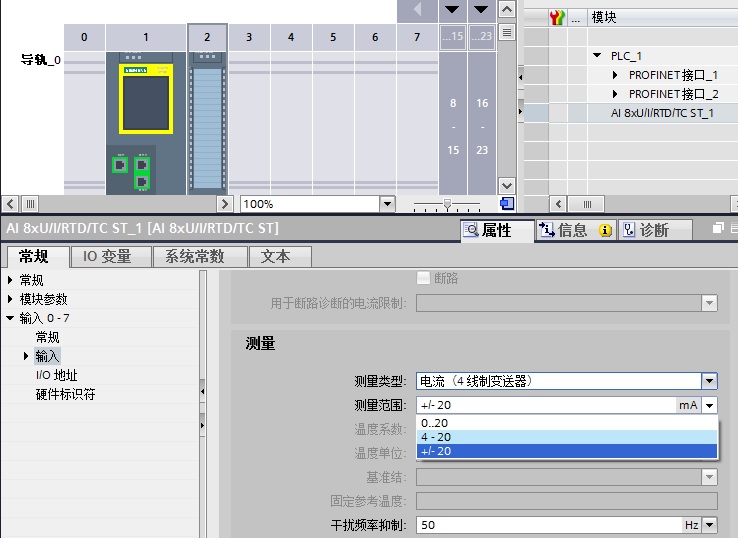Click the upper arrow on the device overview splitter
Viewport: 738px width, 538px height.
[x=521, y=77]
